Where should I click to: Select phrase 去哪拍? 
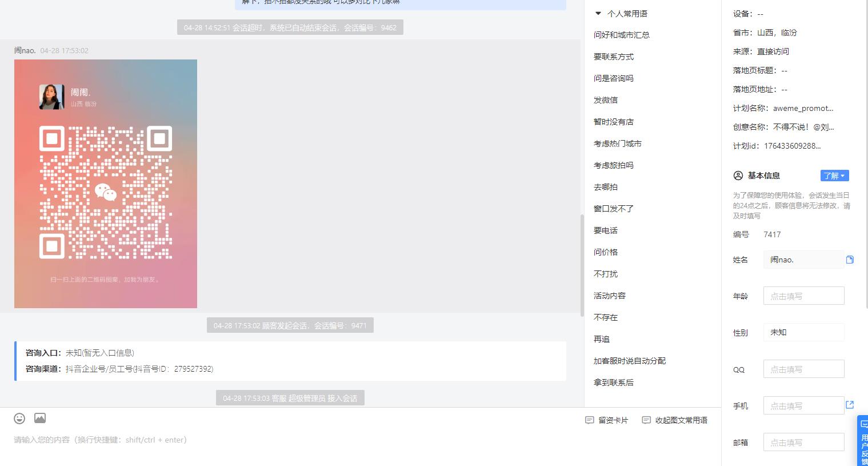coord(606,187)
